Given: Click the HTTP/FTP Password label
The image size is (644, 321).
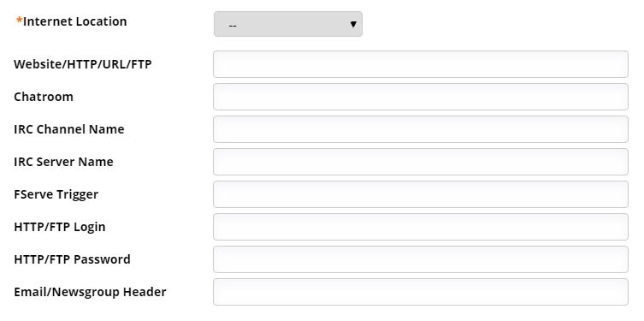Looking at the screenshot, I should [73, 259].
